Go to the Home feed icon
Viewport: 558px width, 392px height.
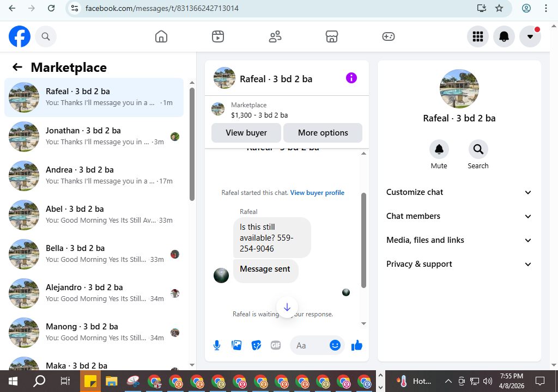tap(161, 36)
